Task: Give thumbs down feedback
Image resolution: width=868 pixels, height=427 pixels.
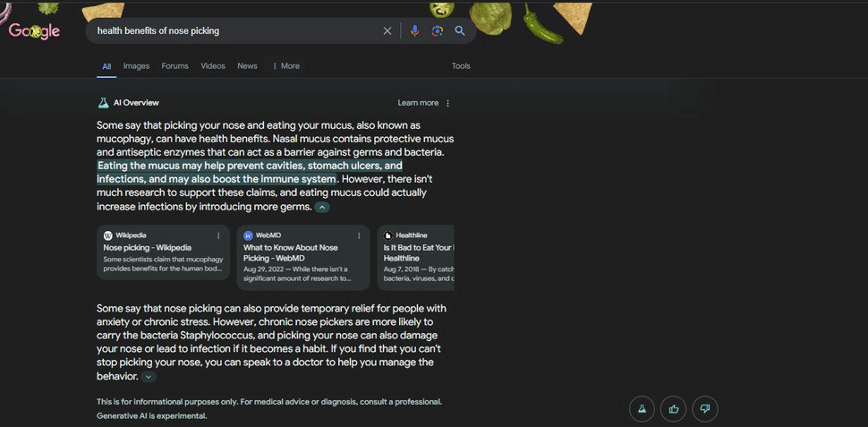Action: pos(705,409)
